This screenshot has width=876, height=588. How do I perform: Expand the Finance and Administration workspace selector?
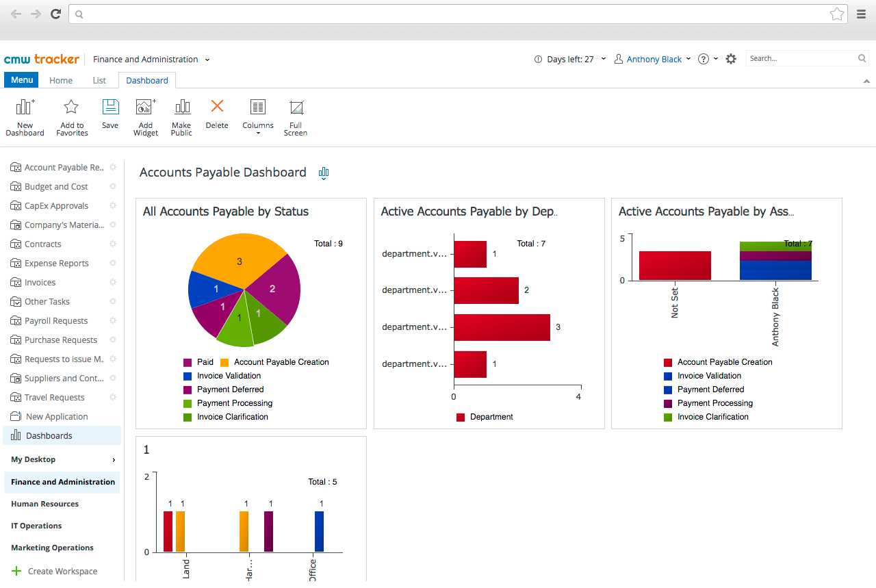coord(207,60)
